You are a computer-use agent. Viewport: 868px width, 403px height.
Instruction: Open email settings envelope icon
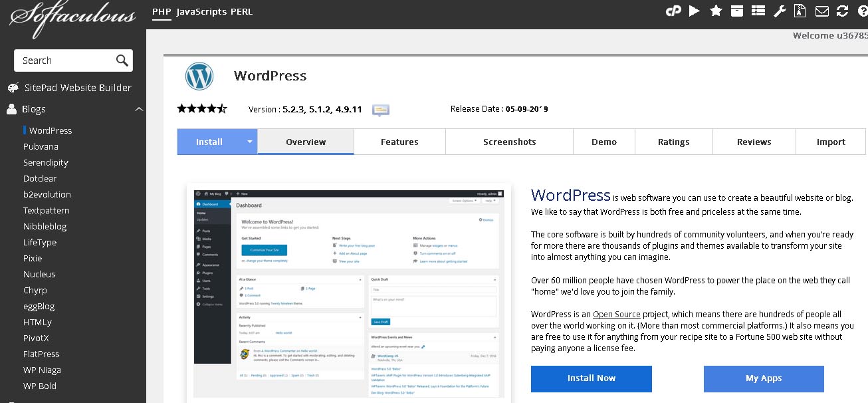click(822, 11)
